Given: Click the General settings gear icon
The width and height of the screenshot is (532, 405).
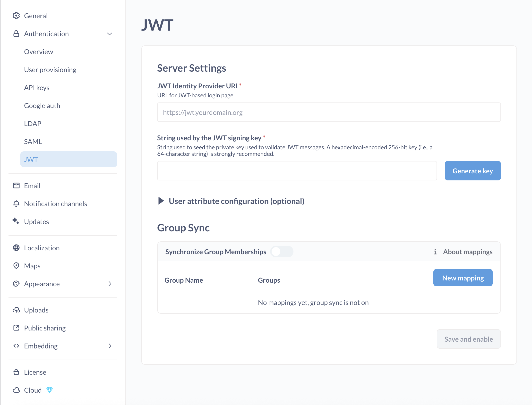Looking at the screenshot, I should tap(16, 16).
